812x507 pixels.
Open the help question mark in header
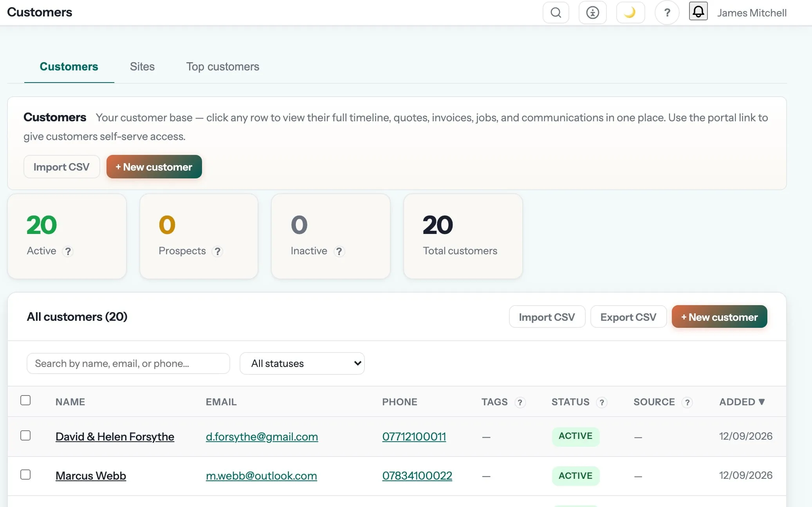point(667,13)
